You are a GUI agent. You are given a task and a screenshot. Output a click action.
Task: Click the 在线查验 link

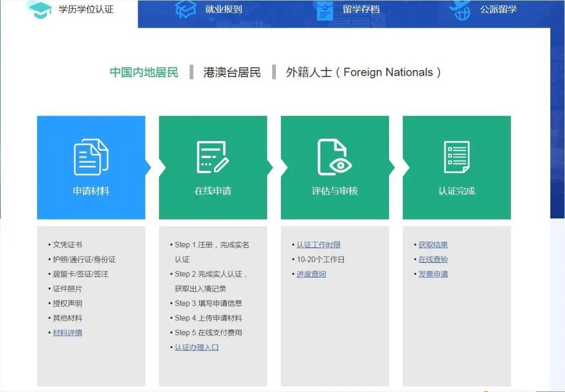pyautogui.click(x=433, y=259)
